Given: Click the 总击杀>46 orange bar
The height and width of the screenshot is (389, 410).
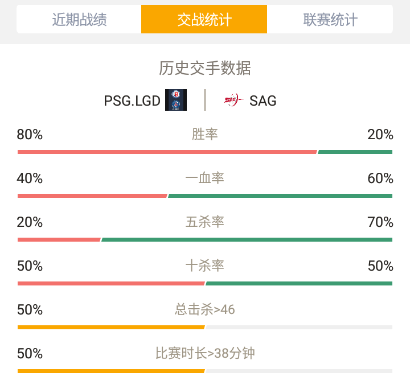Looking at the screenshot, I should 111,327.
